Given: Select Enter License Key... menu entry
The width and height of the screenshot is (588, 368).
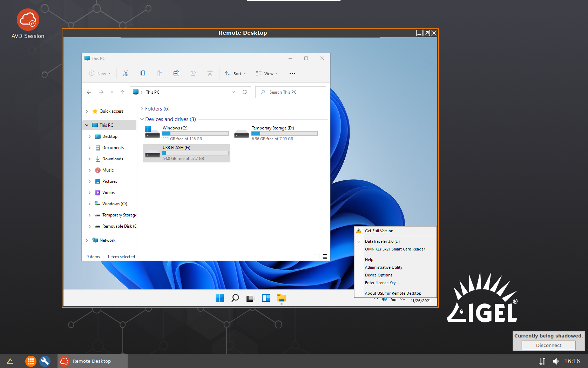Looking at the screenshot, I should pos(396,283).
